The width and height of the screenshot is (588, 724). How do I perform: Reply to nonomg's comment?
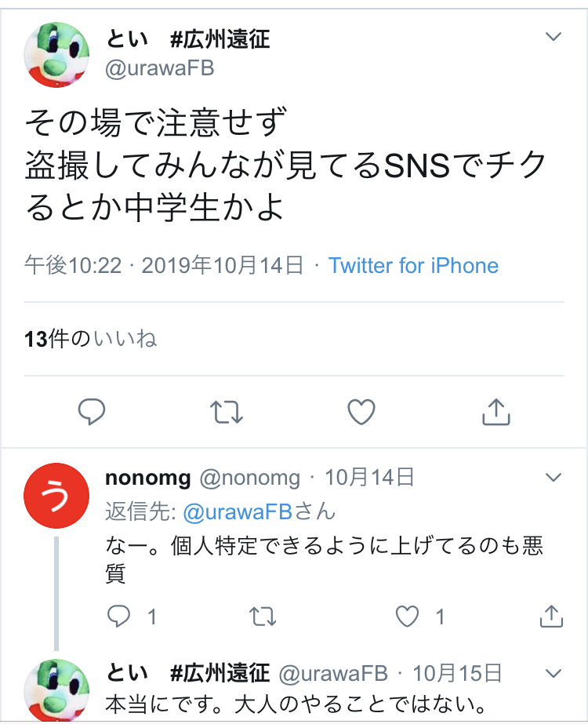pyautogui.click(x=118, y=617)
